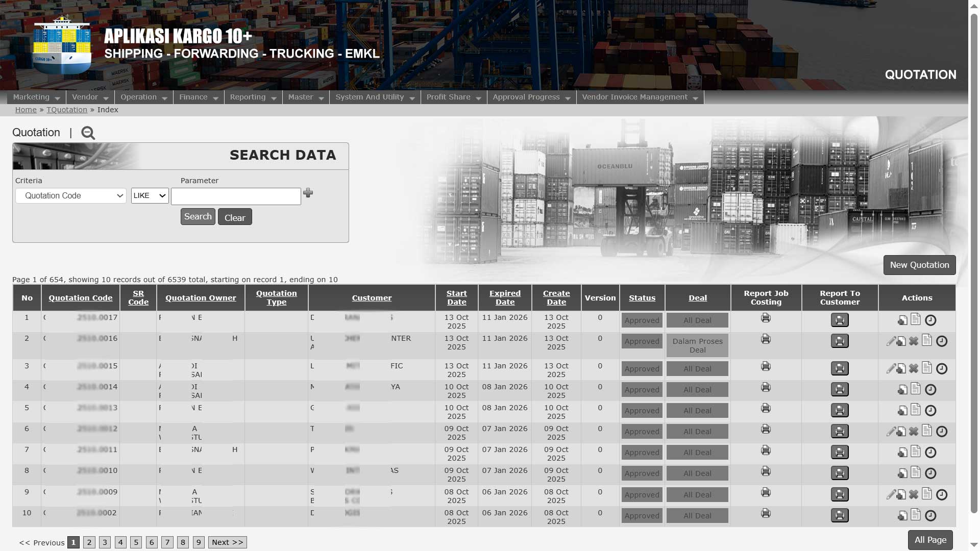Print Report Job Costing for row 1
This screenshot has height=551, width=980.
pos(766,318)
